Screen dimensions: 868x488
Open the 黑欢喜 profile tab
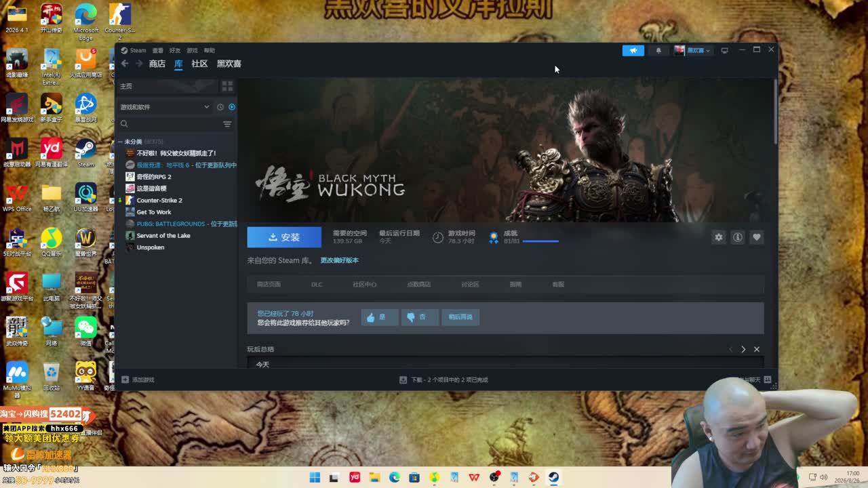pos(229,64)
